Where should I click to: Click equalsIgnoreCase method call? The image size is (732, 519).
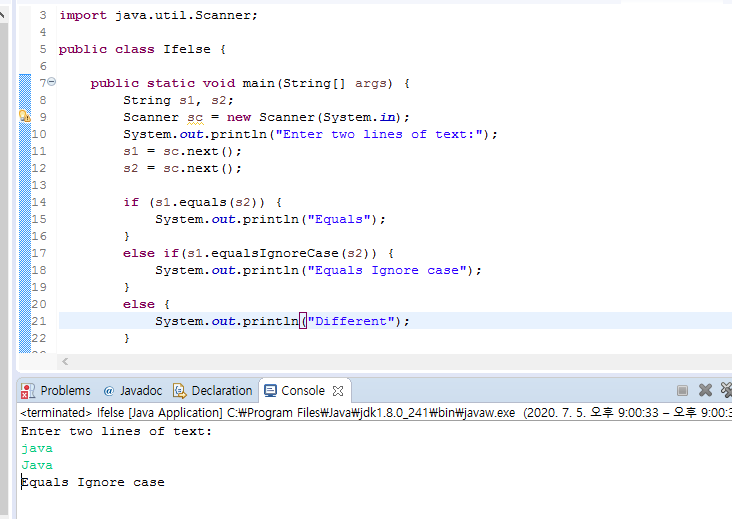pyautogui.click(x=274, y=253)
